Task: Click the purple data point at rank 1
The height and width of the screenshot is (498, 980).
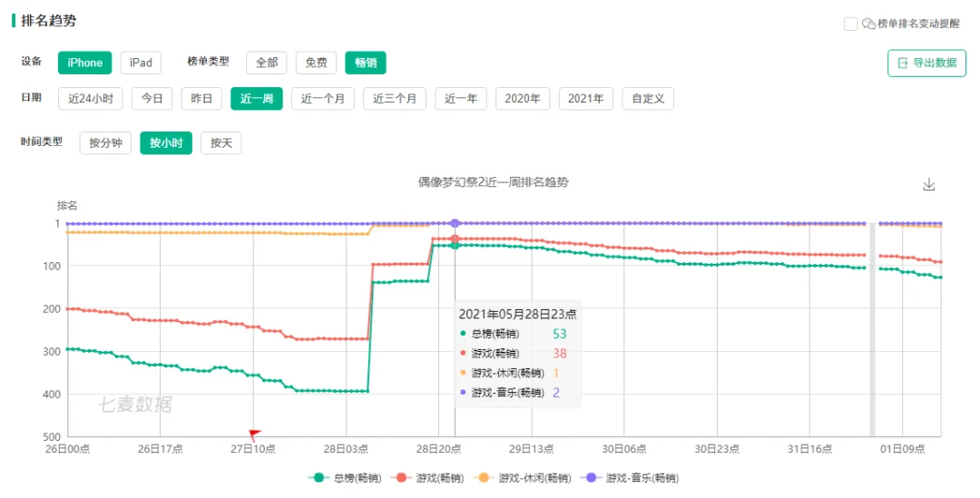Action: click(x=455, y=223)
